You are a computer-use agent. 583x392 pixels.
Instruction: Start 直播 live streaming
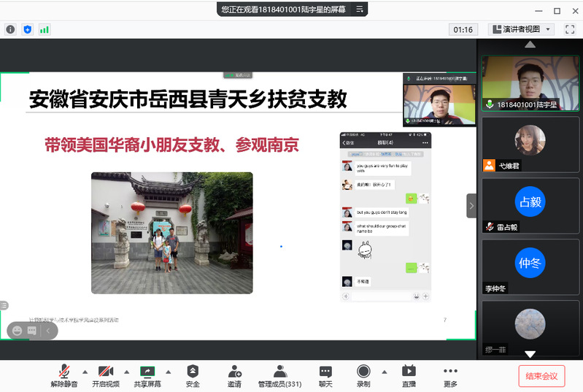tap(409, 375)
